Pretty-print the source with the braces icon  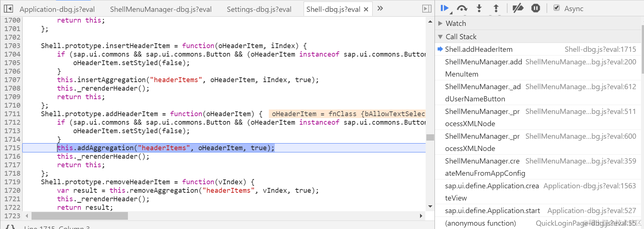tap(10, 227)
